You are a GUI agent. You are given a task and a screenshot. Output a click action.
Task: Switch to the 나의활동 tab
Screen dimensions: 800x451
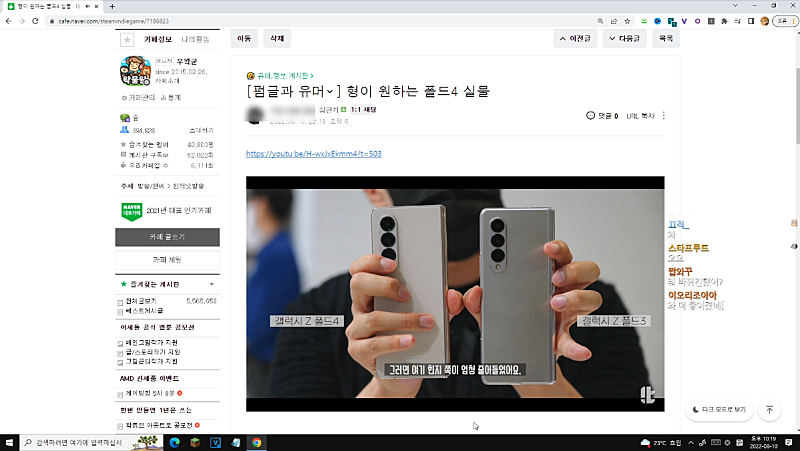pos(195,39)
